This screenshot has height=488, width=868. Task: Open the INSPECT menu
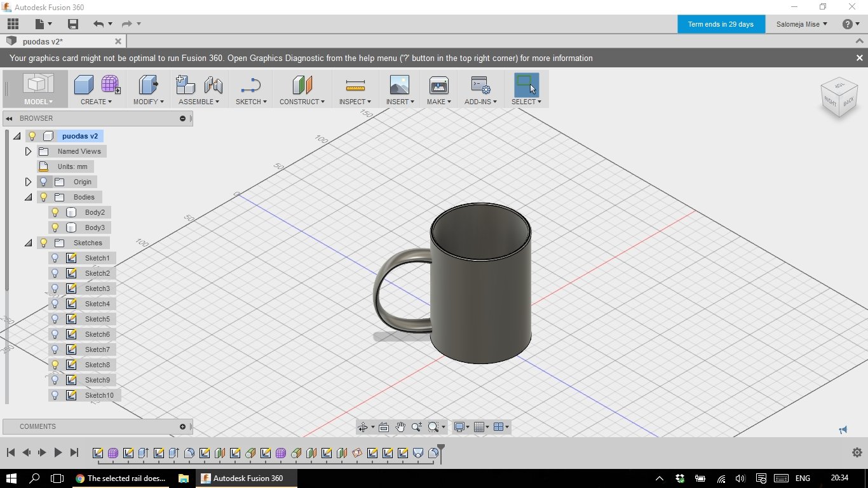pos(355,102)
